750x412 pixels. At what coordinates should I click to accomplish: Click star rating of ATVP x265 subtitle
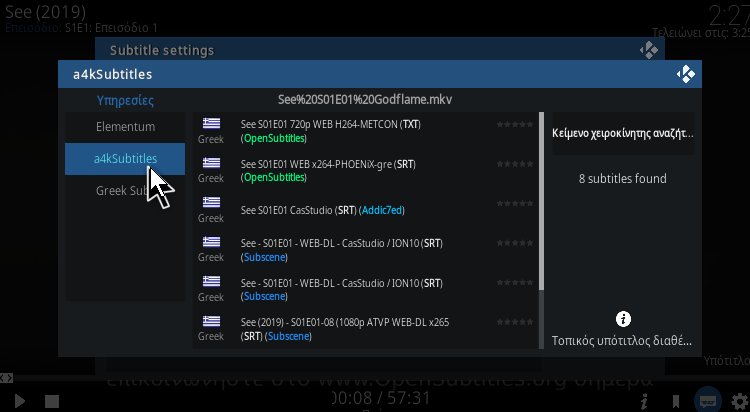tap(515, 322)
